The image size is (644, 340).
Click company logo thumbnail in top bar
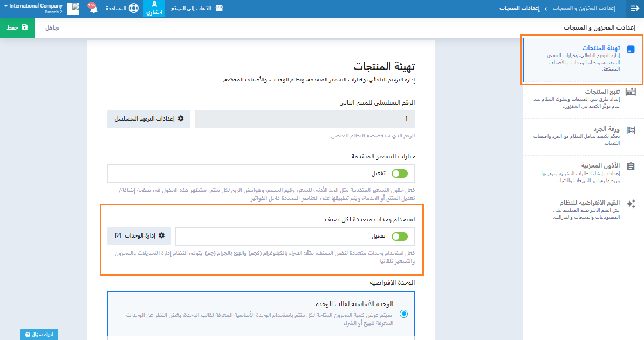point(73,9)
